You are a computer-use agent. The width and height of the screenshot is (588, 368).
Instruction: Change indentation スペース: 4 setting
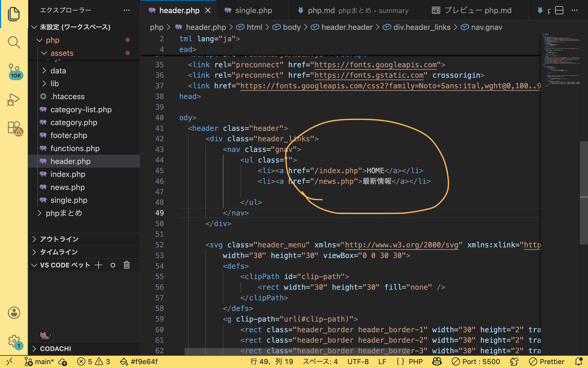coord(320,362)
